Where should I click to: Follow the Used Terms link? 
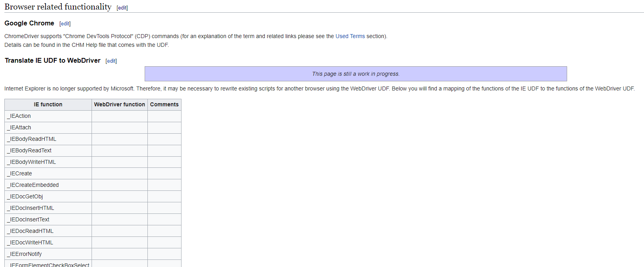click(x=350, y=36)
